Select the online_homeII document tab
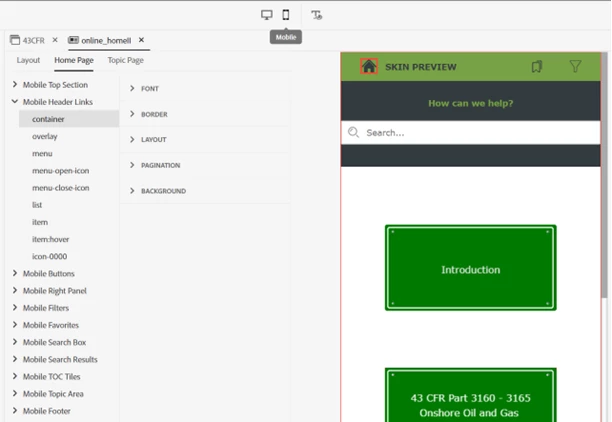Screen dimensions: 612x422 [100, 40]
